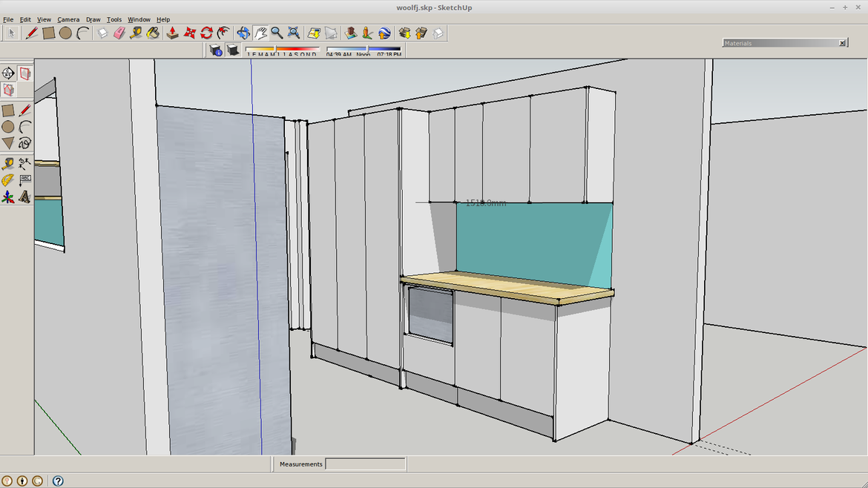Image resolution: width=868 pixels, height=488 pixels.
Task: Close the Materials panel
Action: (x=843, y=43)
